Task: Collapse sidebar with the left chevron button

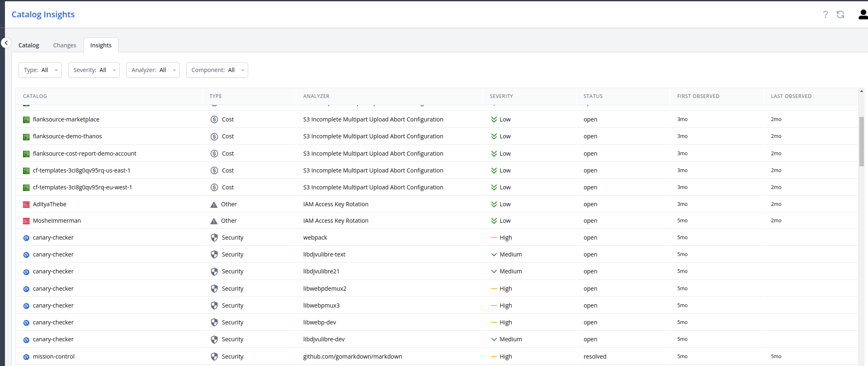Action: pos(6,43)
